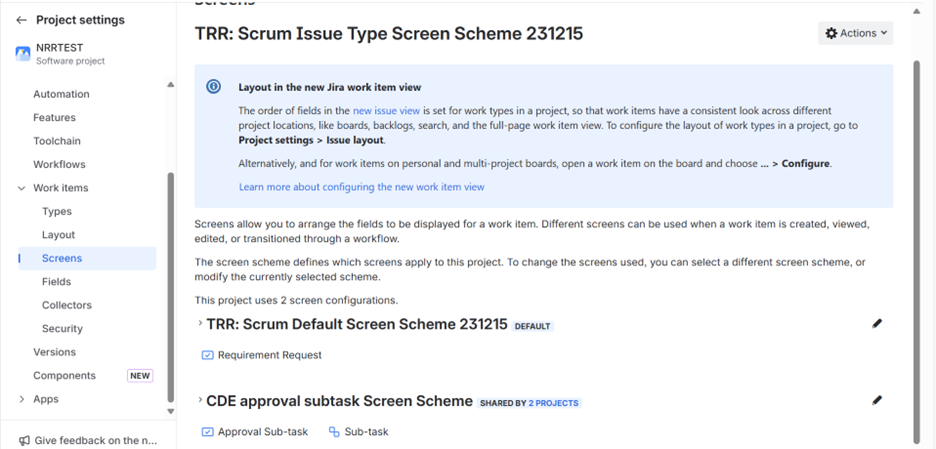This screenshot has width=936, height=449.
Task: Open Versions settings page
Action: click(x=54, y=352)
